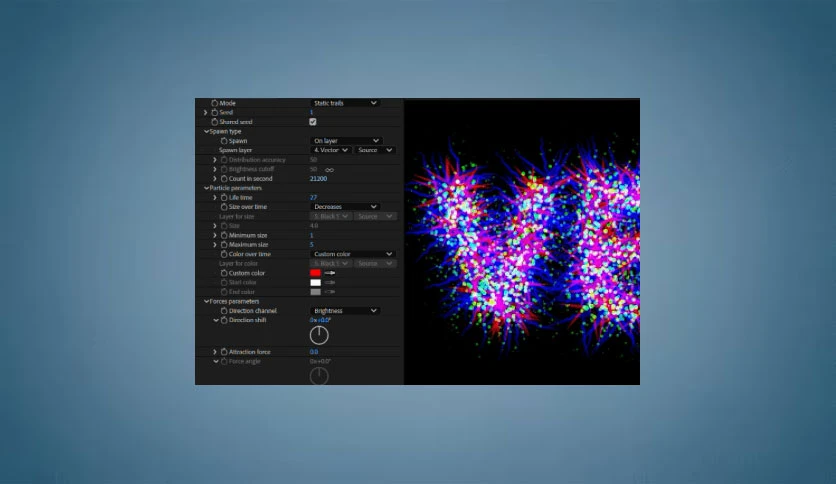This screenshot has height=484, width=836.
Task: Toggle the Minimum size stopwatch icon
Action: 224,235
